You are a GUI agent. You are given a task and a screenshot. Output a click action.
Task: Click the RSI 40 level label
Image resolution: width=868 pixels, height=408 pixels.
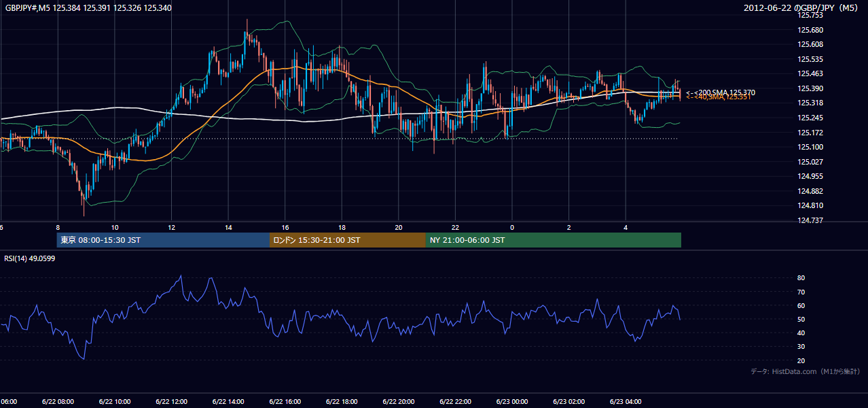point(801,333)
